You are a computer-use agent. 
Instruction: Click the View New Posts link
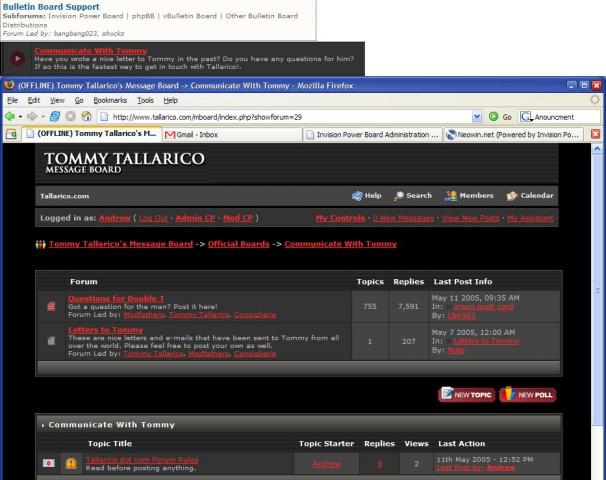[471, 218]
